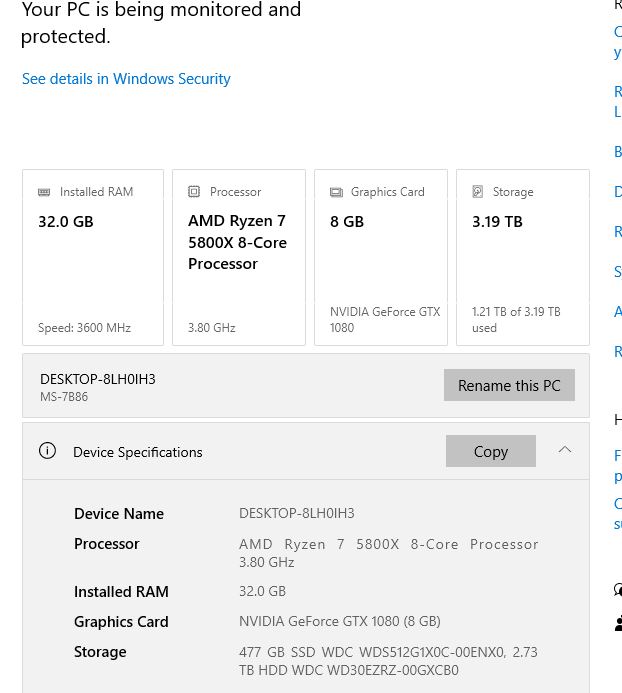Click the Storage drive icon

pos(478,192)
